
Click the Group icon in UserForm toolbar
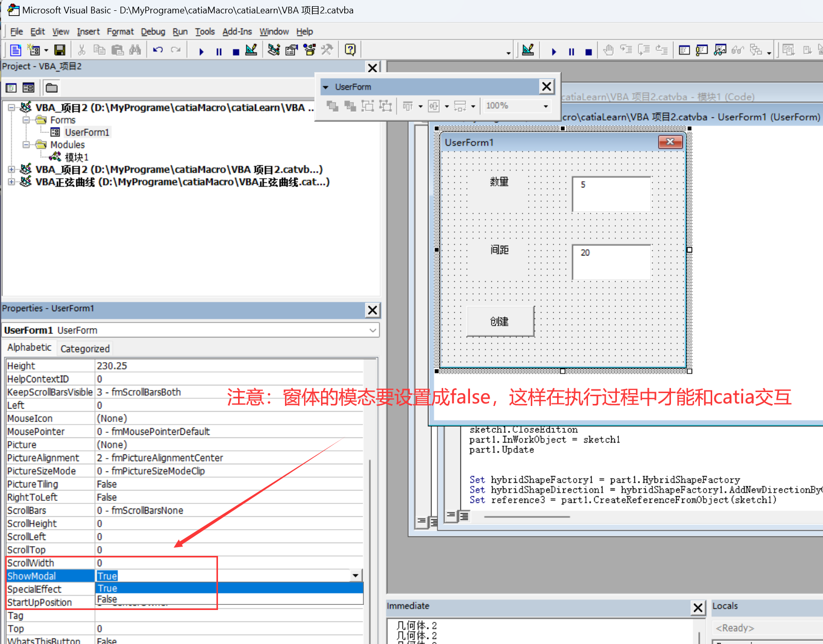[x=368, y=106]
